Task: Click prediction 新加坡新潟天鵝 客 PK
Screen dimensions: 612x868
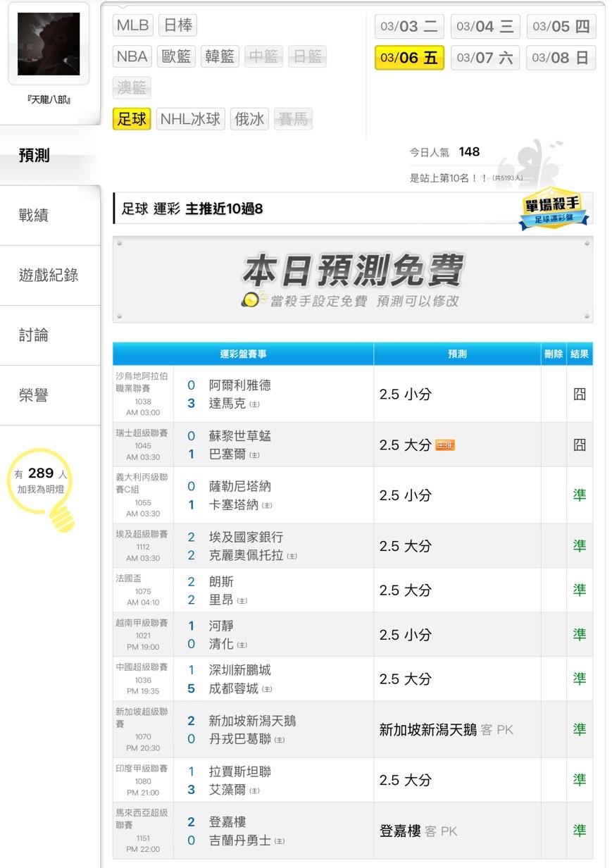Action: click(x=446, y=730)
